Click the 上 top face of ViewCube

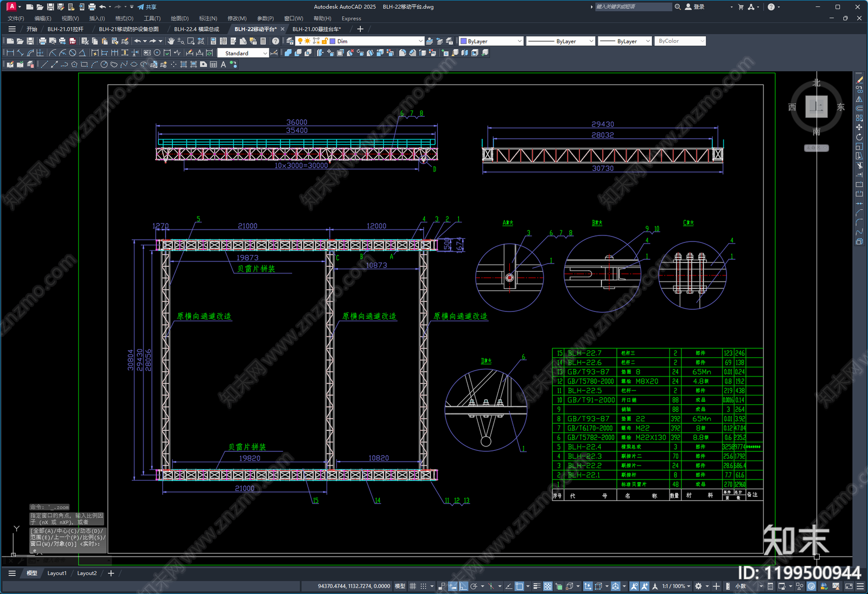tap(816, 107)
